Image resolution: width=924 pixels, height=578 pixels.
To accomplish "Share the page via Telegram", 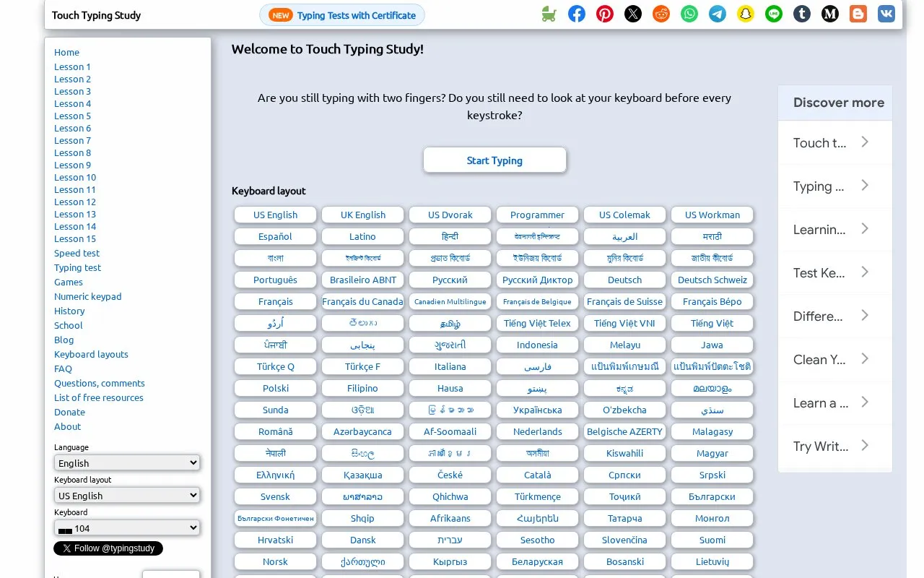I will (x=718, y=14).
